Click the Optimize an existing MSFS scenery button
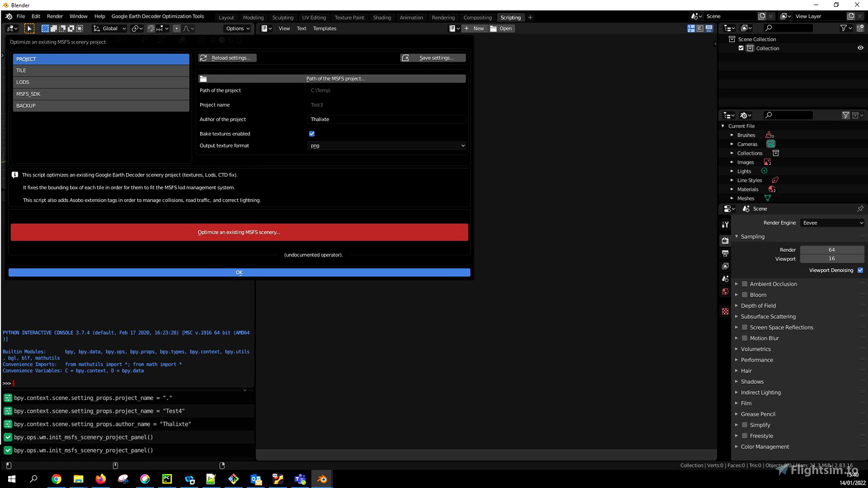This screenshot has height=488, width=868. click(239, 232)
